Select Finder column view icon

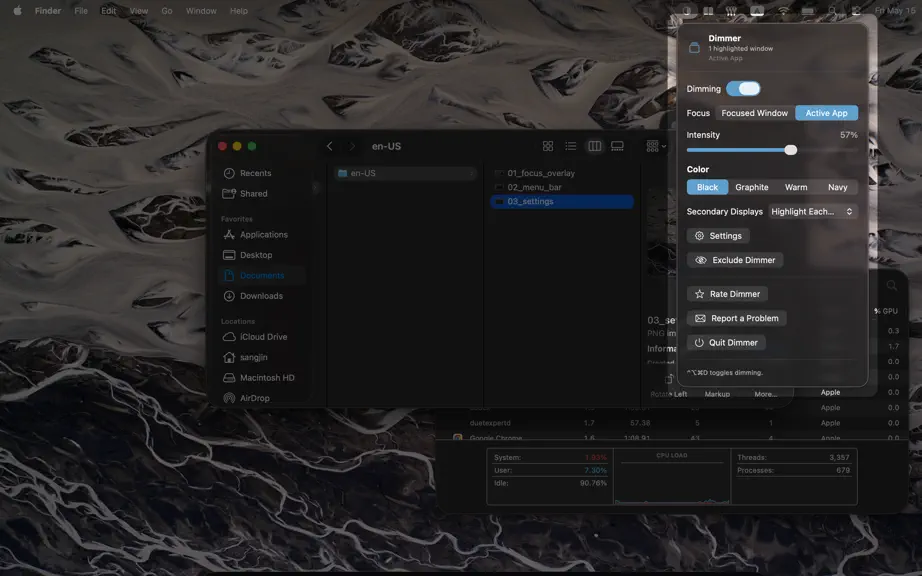point(594,146)
